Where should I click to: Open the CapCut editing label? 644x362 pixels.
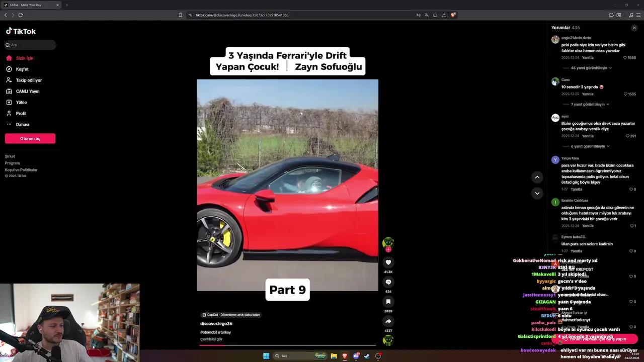(x=231, y=315)
